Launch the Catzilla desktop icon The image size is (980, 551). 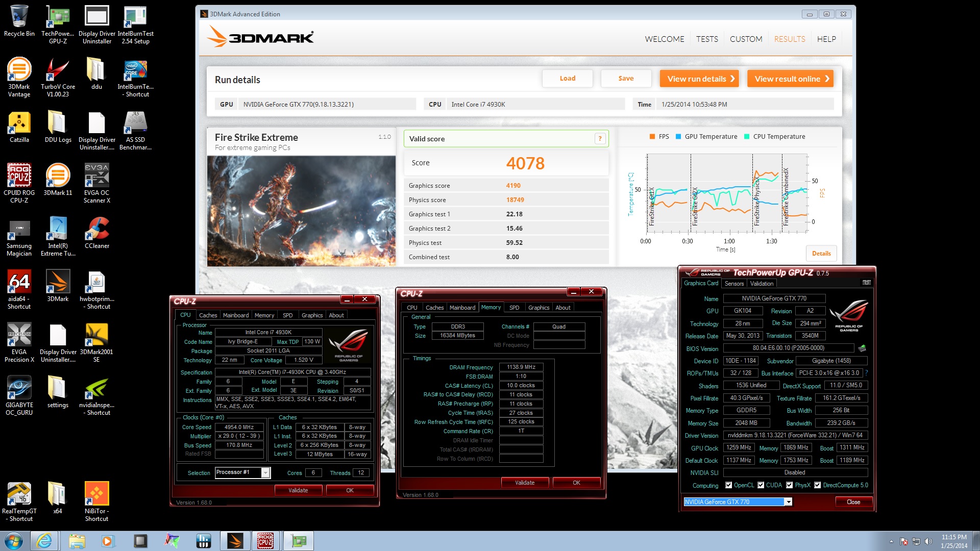point(19,127)
